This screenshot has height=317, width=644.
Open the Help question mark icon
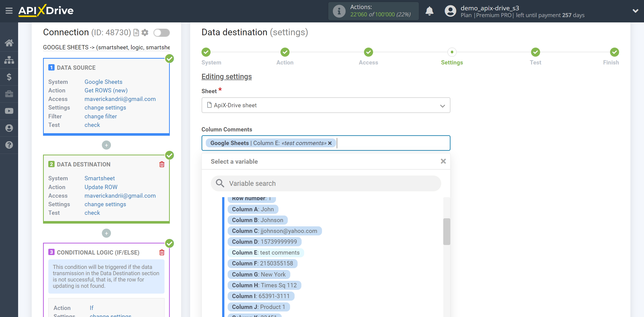(9, 145)
